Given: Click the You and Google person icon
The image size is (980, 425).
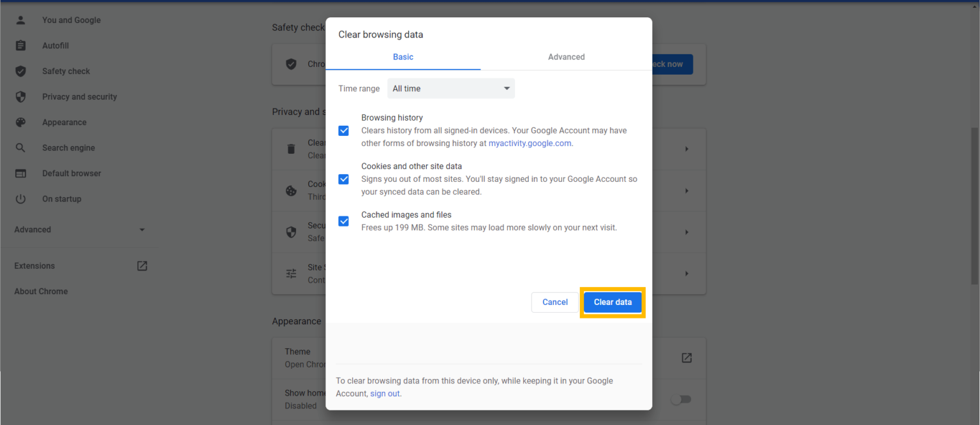Looking at the screenshot, I should point(20,20).
